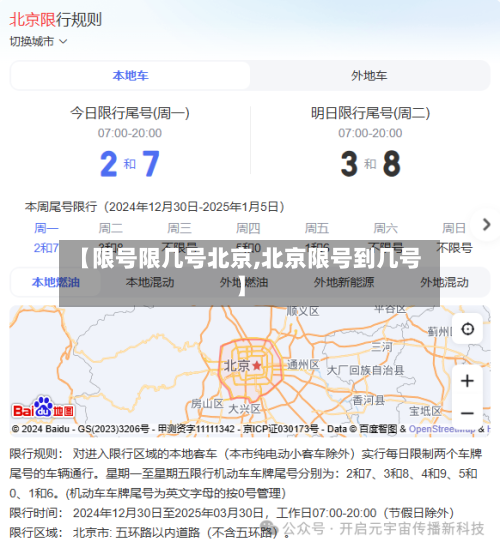Click the 明日限行尾号(周二) heading

click(370, 113)
